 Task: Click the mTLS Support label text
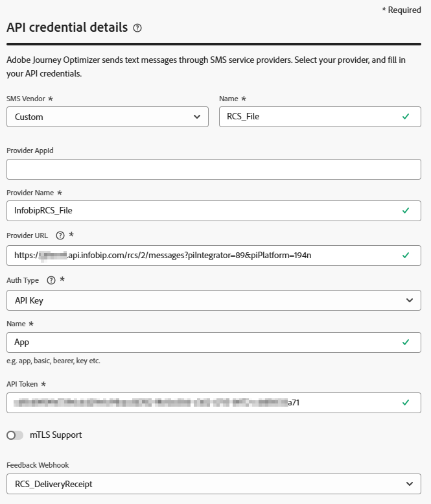[x=56, y=435]
